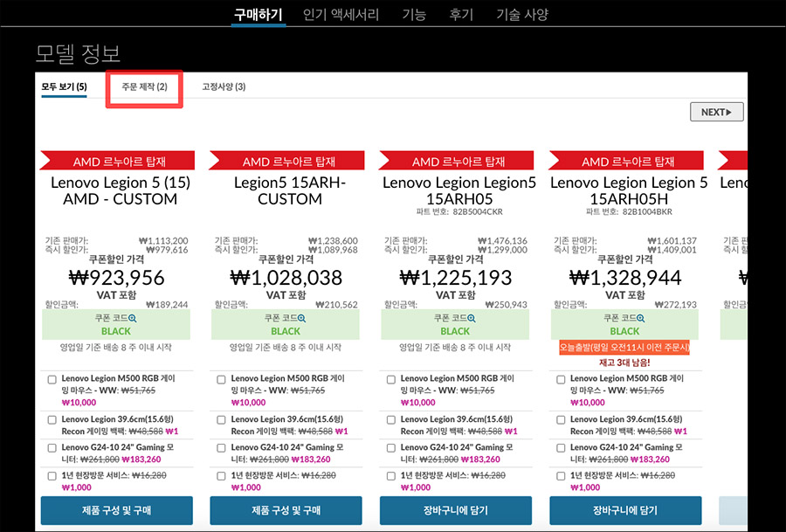Screen dimensions: 786x532
Task: Check G24-10 monitor for Legion 5 (15) AMD - CUSTOM
Action: click(52, 448)
